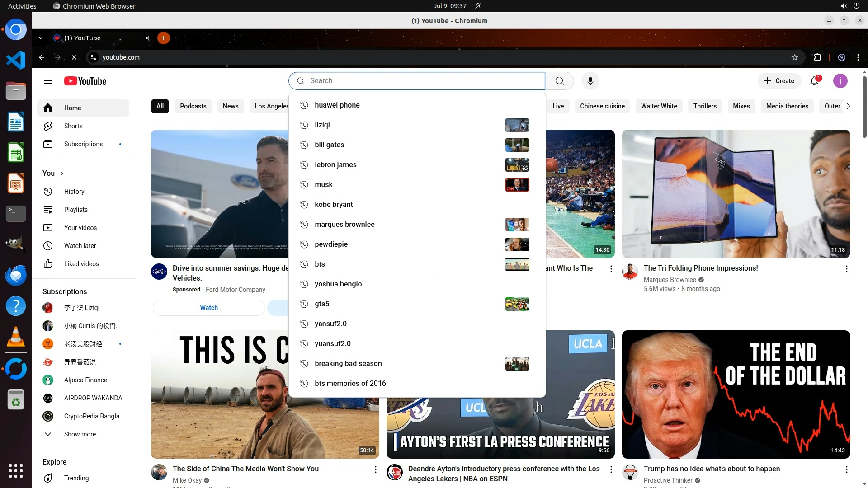Image resolution: width=868 pixels, height=488 pixels.
Task: Open Watch later in the sidebar
Action: [80, 246]
